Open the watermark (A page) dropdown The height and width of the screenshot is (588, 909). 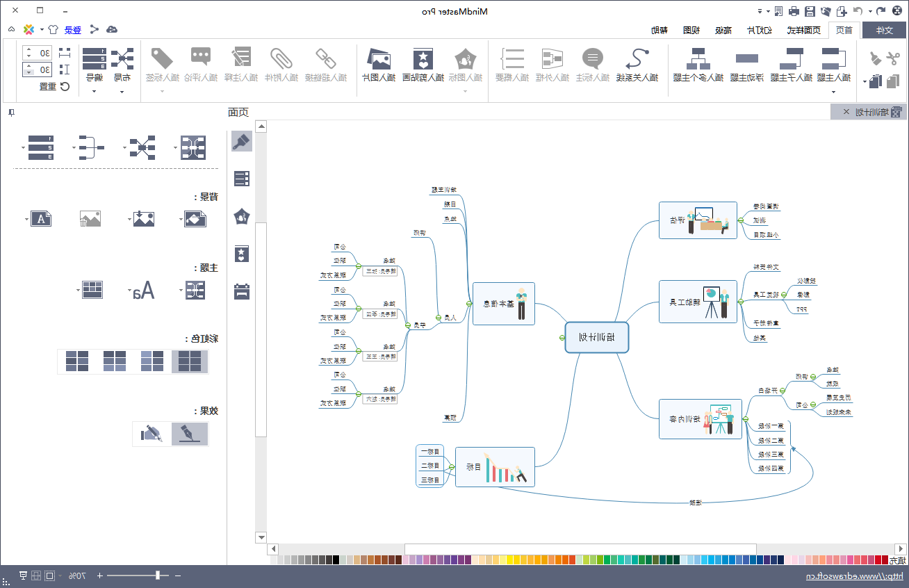pos(27,220)
